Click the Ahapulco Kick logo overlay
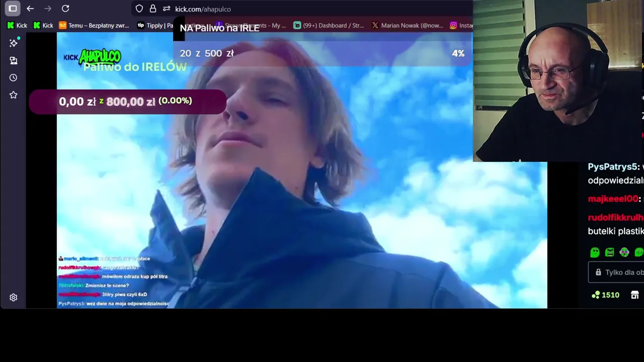644x362 pixels. [92, 56]
